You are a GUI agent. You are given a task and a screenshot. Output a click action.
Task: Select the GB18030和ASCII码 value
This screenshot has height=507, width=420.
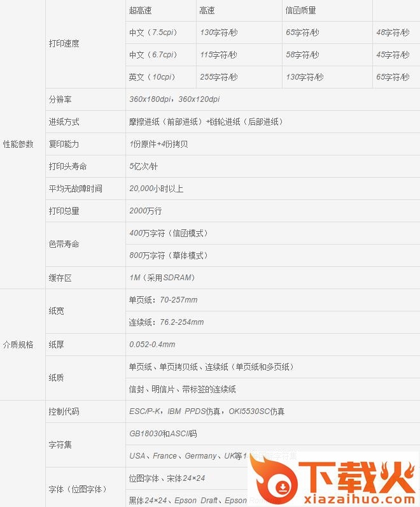click(163, 434)
